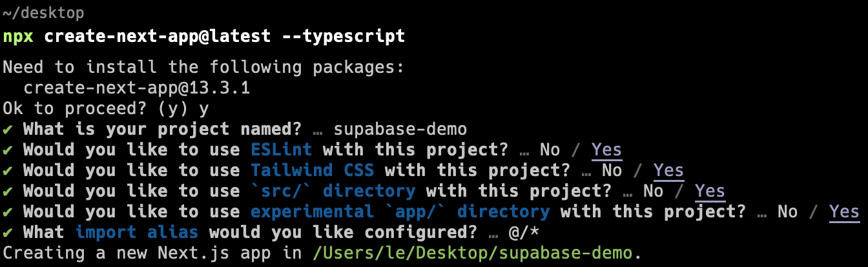This screenshot has height=267, width=868.
Task: Click the blue 'experimental `app/` directory' text
Action: click(400, 212)
